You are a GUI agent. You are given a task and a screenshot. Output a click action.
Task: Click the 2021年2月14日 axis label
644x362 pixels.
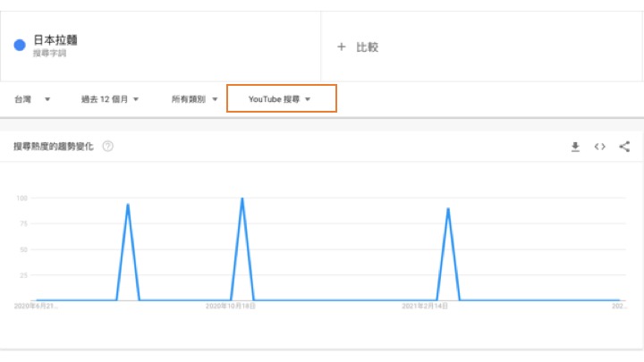[x=427, y=307]
